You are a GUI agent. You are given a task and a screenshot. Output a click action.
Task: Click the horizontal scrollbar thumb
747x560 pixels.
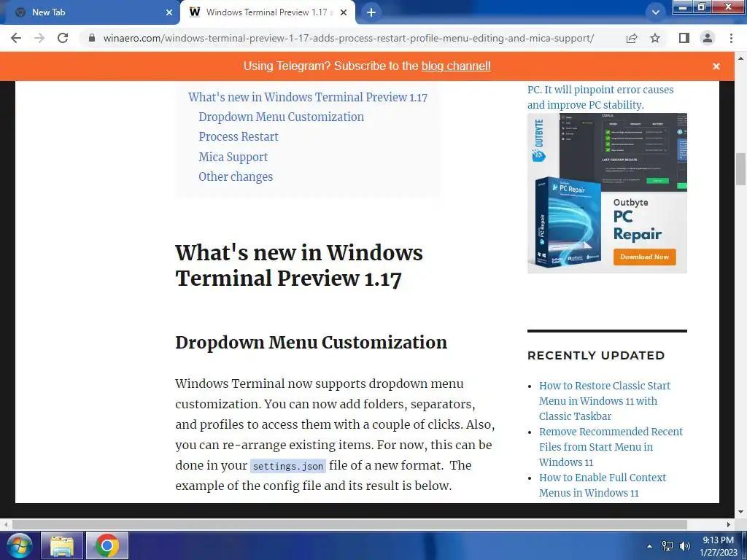349,524
